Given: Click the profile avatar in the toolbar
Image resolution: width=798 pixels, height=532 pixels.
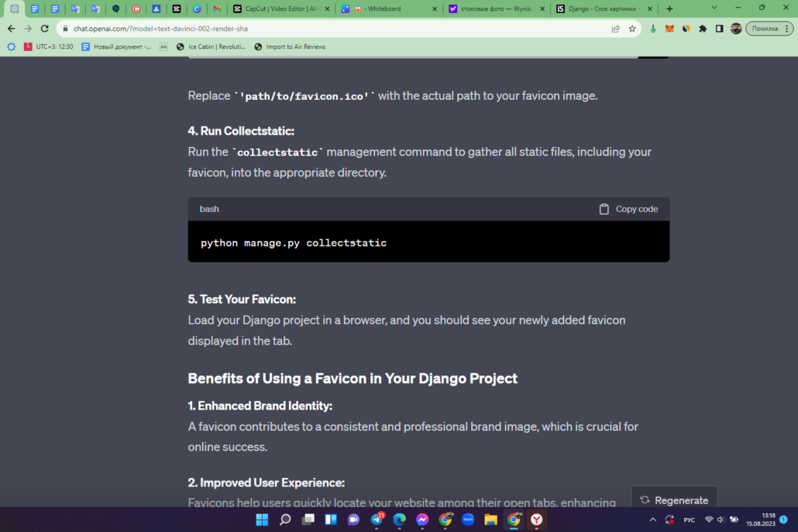Looking at the screenshot, I should click(x=736, y=29).
